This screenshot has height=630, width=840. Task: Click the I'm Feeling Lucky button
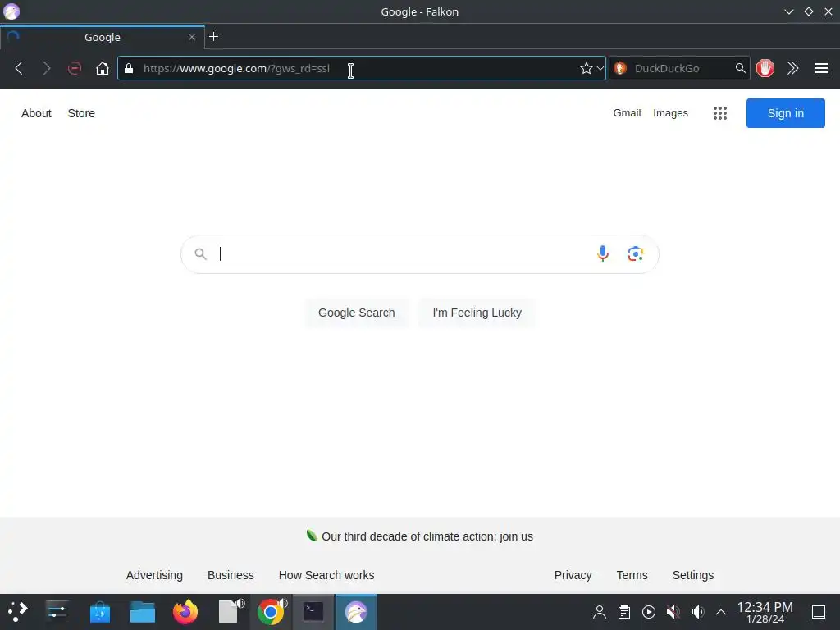click(477, 313)
